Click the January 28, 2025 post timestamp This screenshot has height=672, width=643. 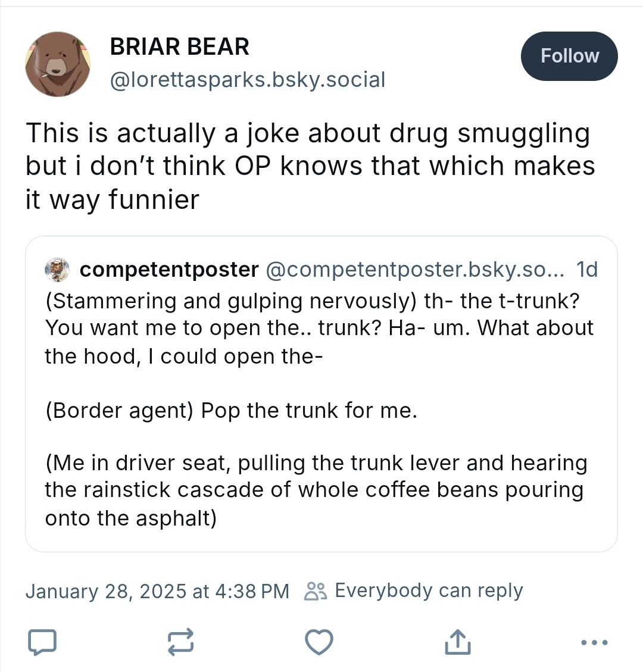[x=157, y=591]
